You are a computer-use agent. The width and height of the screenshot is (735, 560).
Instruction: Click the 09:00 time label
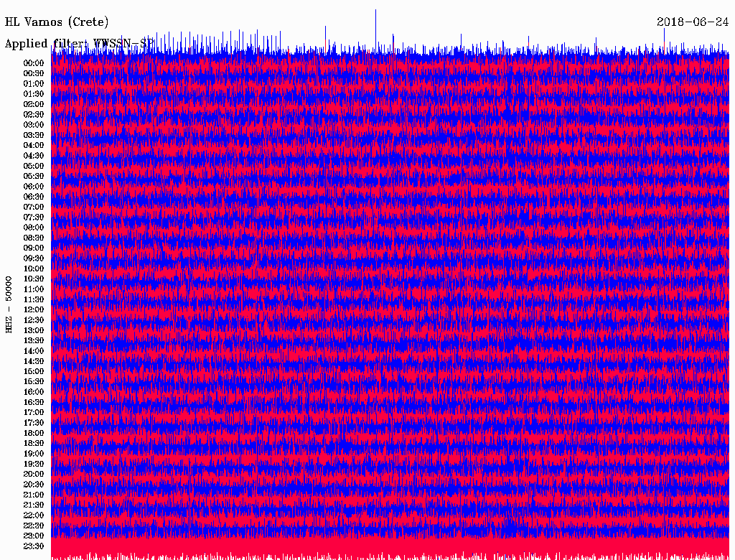(x=34, y=248)
